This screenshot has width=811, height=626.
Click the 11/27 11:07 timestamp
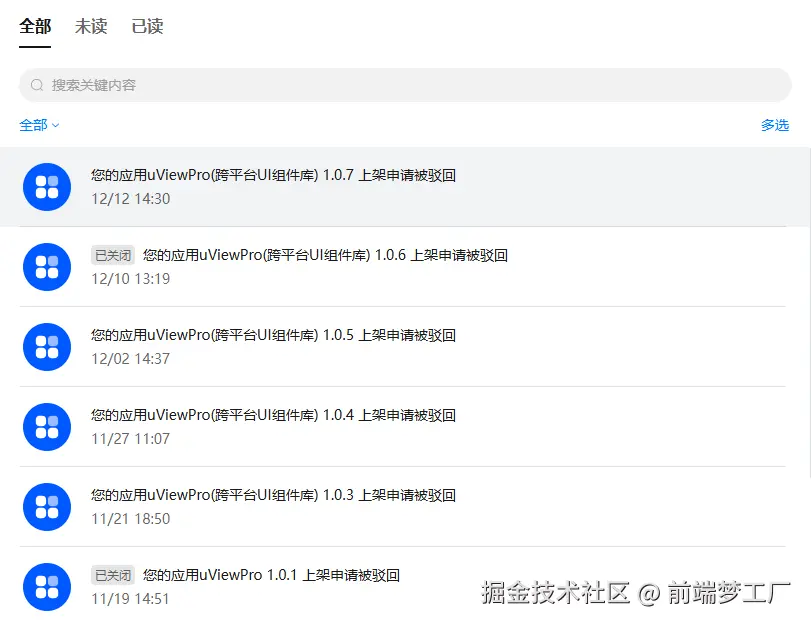[130, 439]
